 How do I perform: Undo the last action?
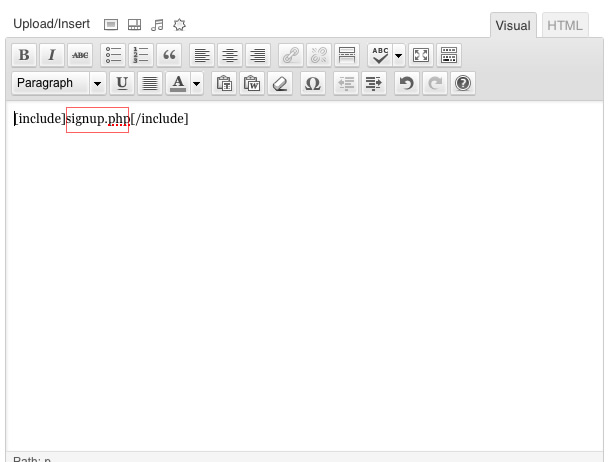407,83
